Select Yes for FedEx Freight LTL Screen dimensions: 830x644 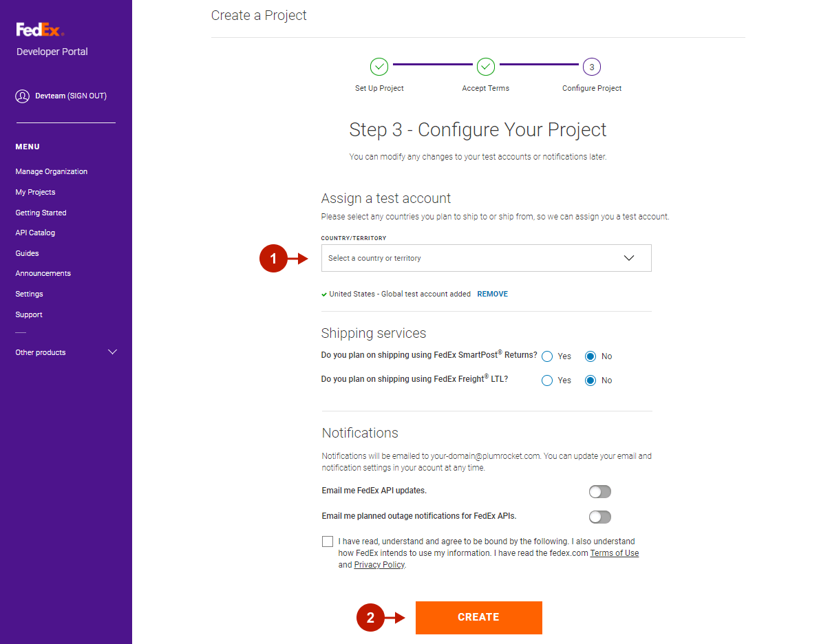point(548,380)
